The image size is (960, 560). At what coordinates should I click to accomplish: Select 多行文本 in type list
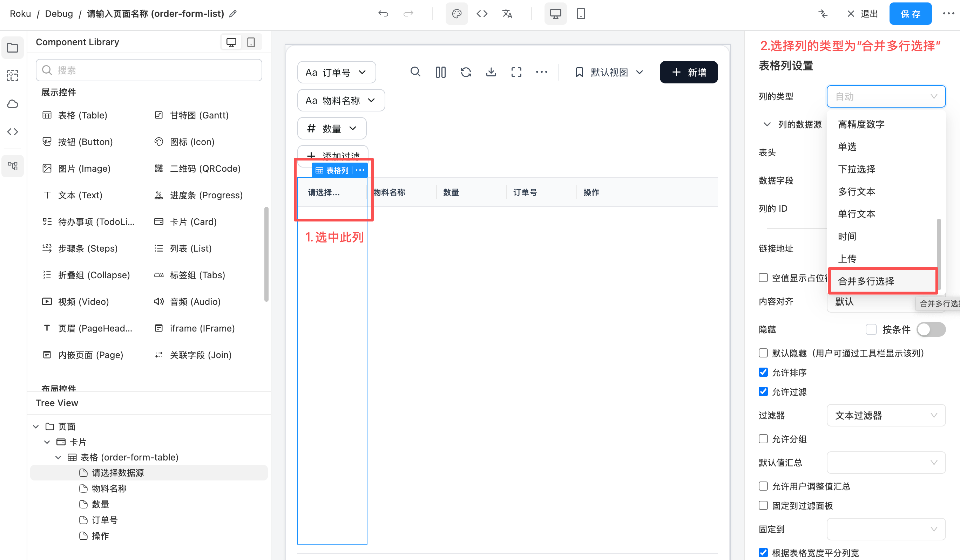coord(882,191)
